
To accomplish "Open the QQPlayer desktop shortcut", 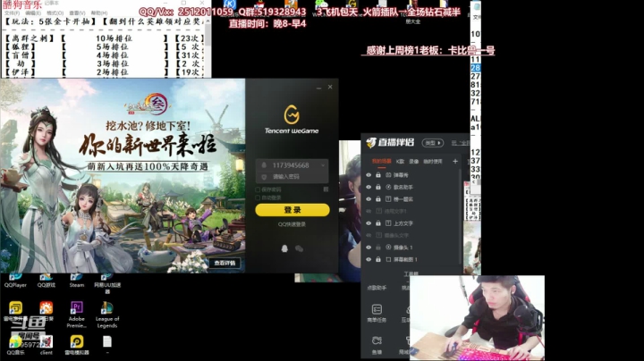I will coord(15,281).
